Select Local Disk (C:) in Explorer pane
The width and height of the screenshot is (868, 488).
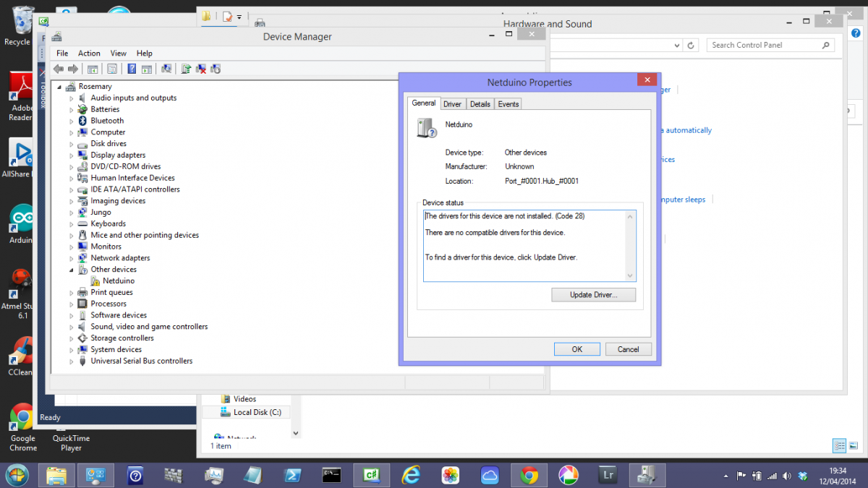(x=258, y=412)
